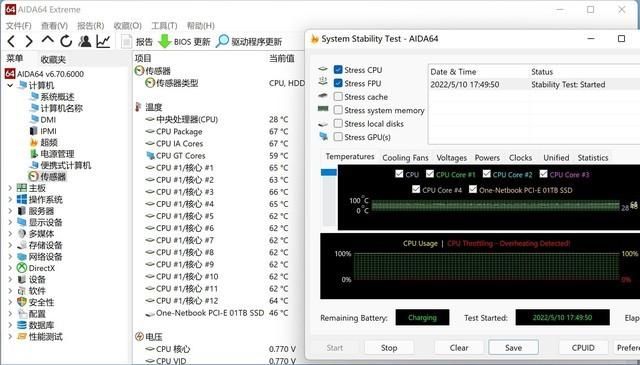Open the 帮助(H) menu
The width and height of the screenshot is (640, 365).
pos(200,26)
